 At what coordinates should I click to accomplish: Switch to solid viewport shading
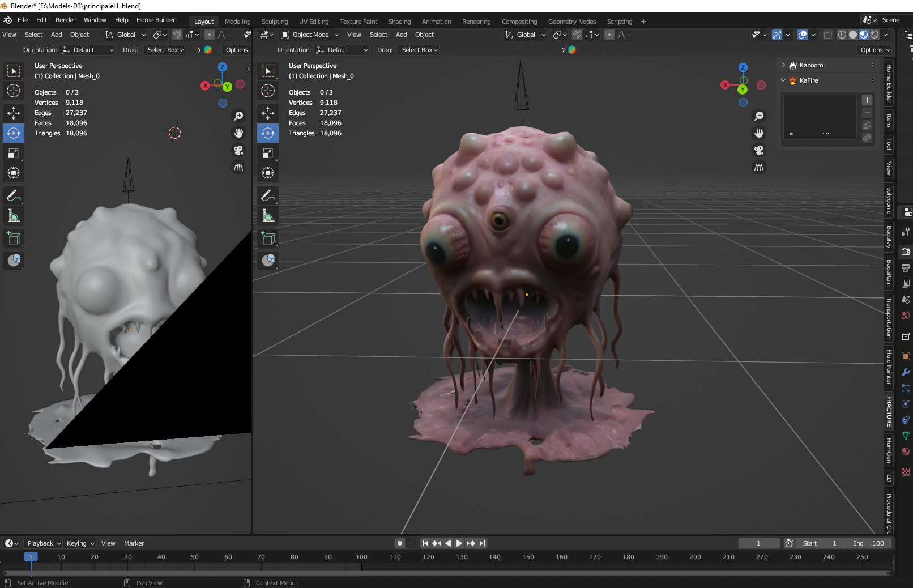pyautogui.click(x=853, y=35)
